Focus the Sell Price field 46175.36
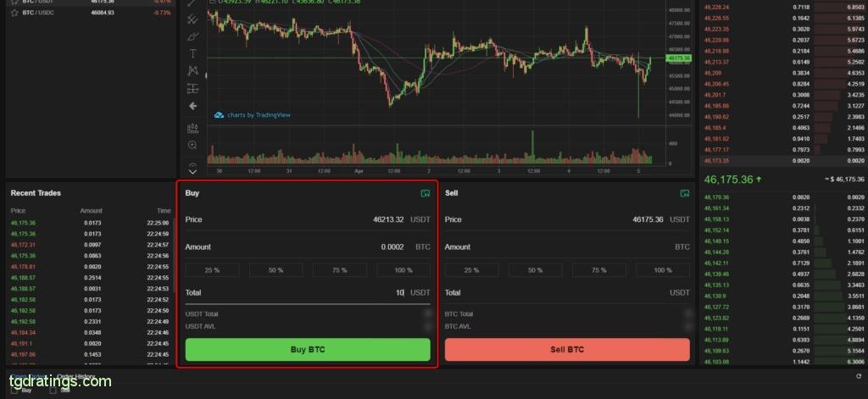The image size is (868, 399). click(567, 219)
